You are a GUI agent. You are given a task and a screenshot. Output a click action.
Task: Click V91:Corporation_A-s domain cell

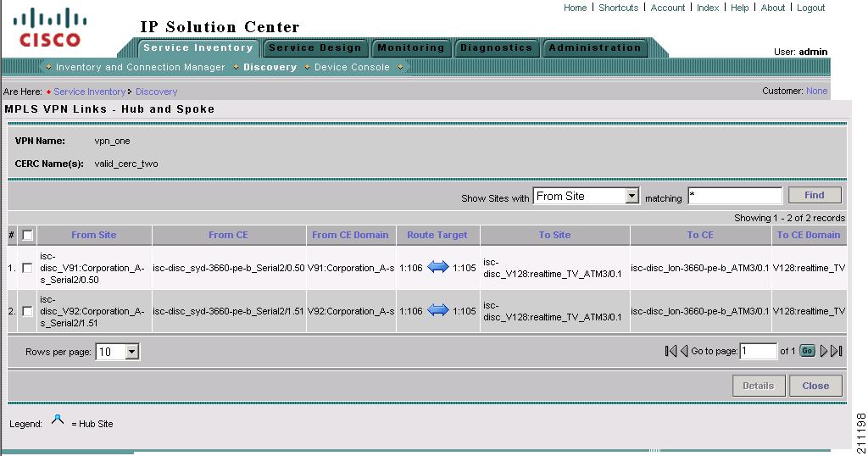point(351,268)
